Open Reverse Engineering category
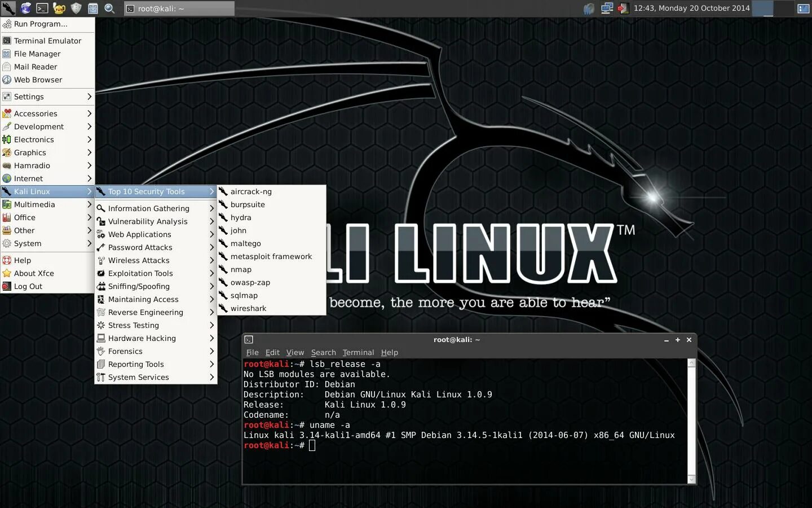This screenshot has width=812, height=508. pos(156,312)
